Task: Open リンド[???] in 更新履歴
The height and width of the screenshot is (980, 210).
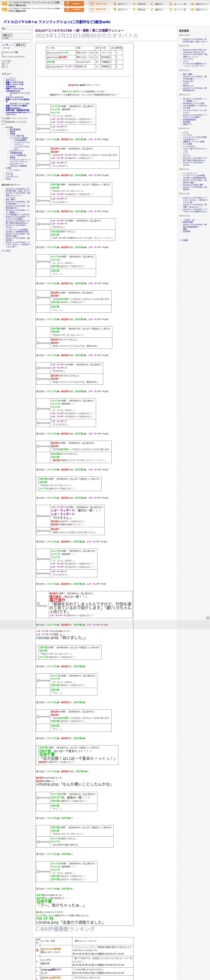Action: 188,59
